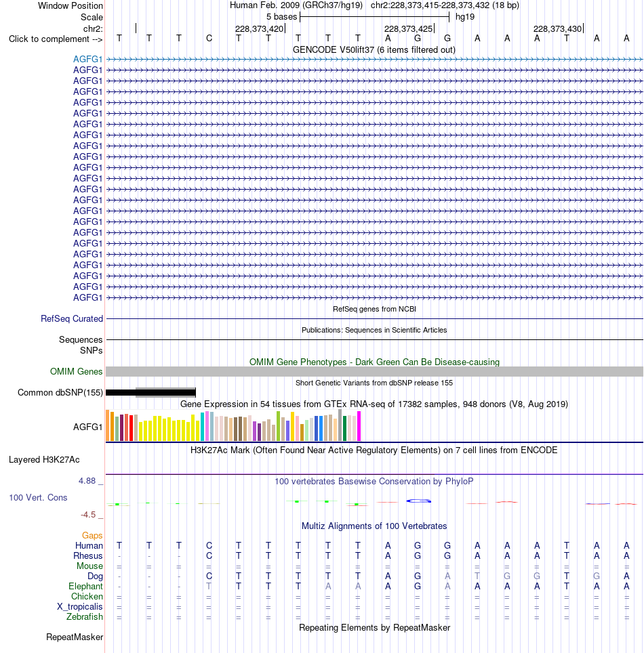Click the 'Click to complement -->' label

click(x=56, y=39)
